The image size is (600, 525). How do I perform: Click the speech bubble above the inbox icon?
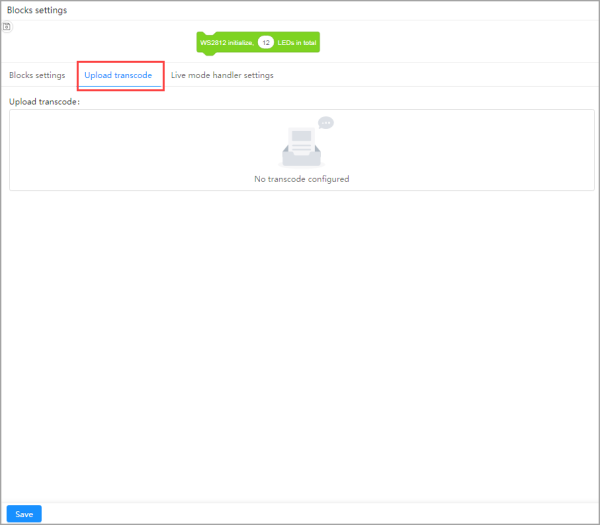click(x=325, y=122)
